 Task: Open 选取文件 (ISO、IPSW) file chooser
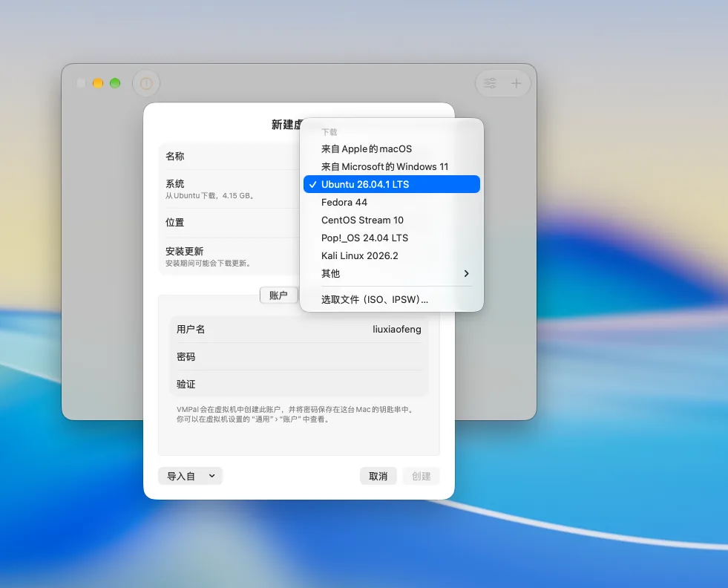391,300
